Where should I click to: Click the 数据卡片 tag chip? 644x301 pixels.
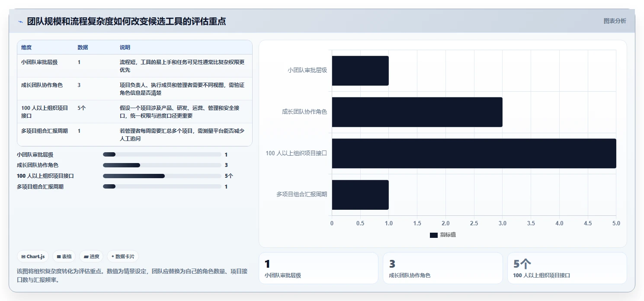point(123,256)
